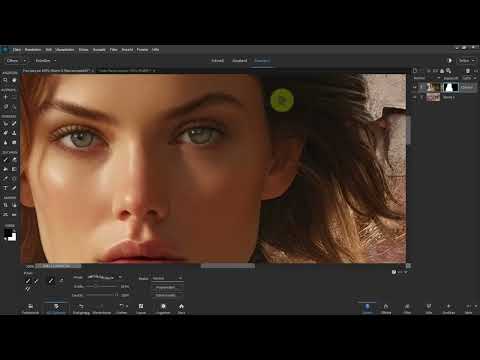Open the Öffnen dropdown arrow
Screen dimensions: 480x360
[x=24, y=61]
